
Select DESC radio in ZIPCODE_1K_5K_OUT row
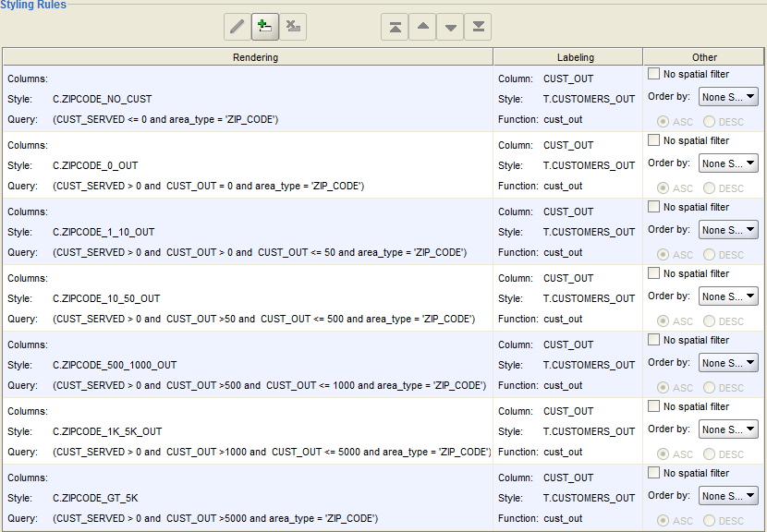[709, 454]
